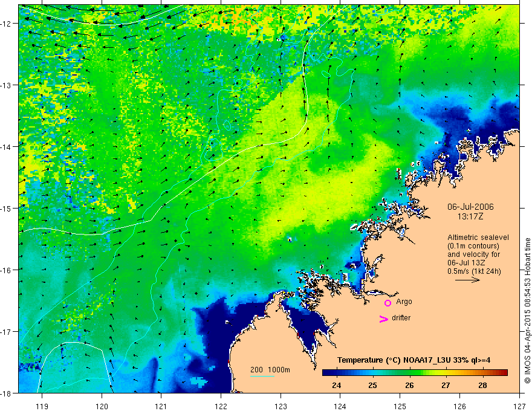Click the text 06-Jul 13Z

466,263
